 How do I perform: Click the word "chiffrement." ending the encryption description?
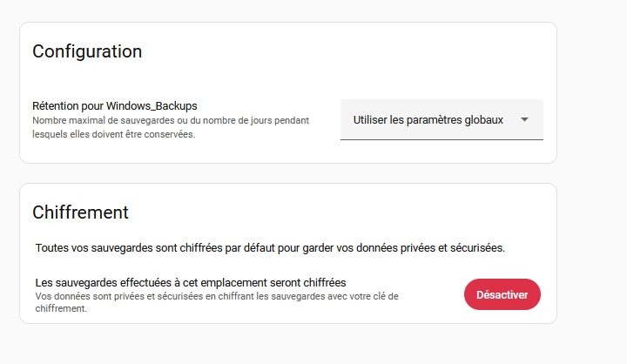[60, 307]
